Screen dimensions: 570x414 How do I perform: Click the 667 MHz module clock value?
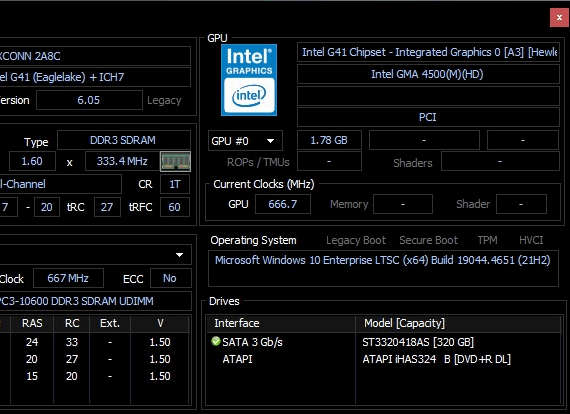pyautogui.click(x=68, y=278)
